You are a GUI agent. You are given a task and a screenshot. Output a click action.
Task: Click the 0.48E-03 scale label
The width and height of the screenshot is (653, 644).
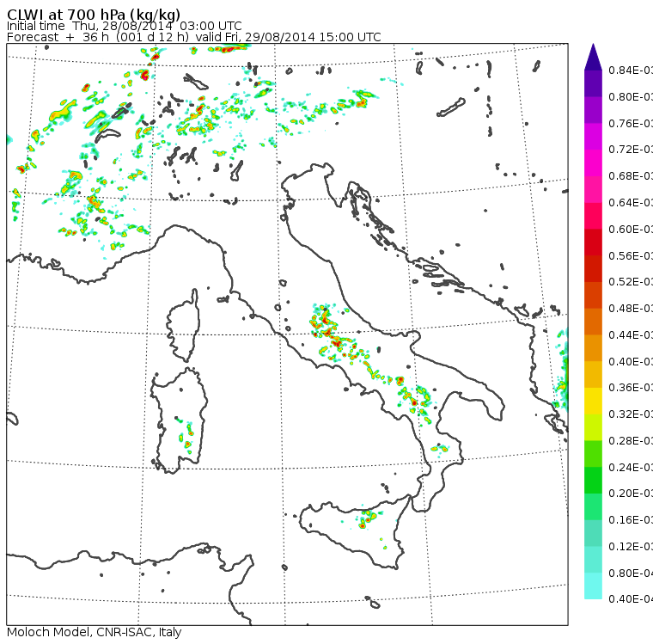(x=631, y=309)
